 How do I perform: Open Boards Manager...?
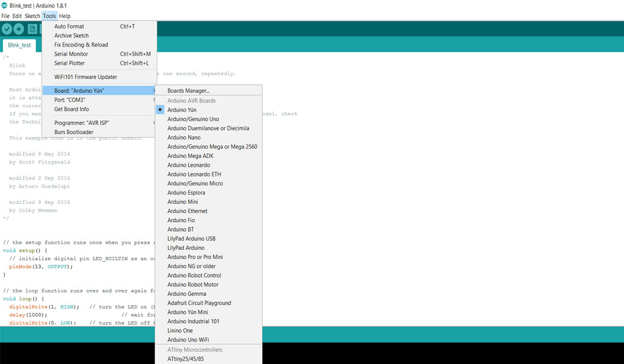coord(209,91)
